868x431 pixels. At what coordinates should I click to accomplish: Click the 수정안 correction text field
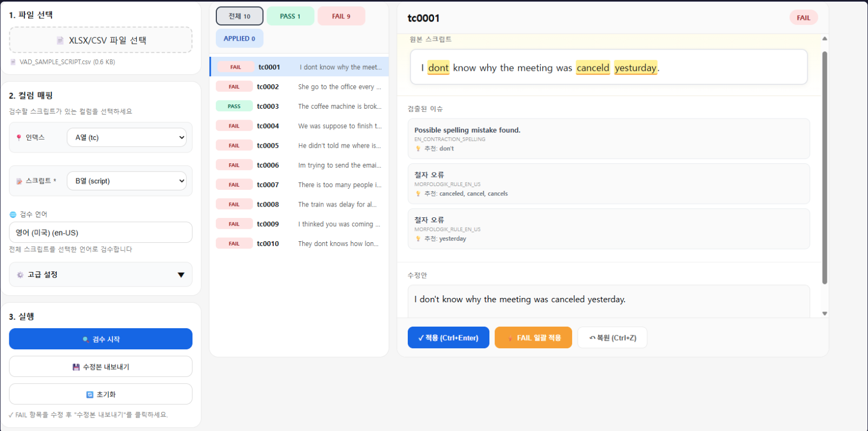tap(608, 301)
